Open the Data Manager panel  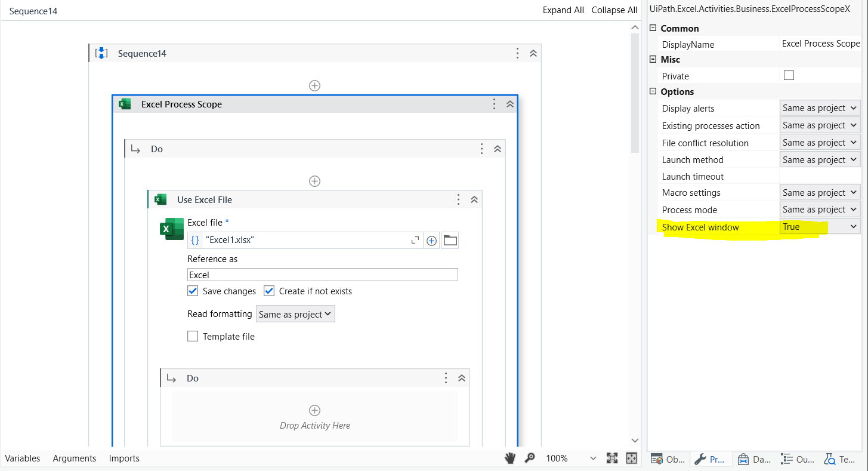coord(753,459)
